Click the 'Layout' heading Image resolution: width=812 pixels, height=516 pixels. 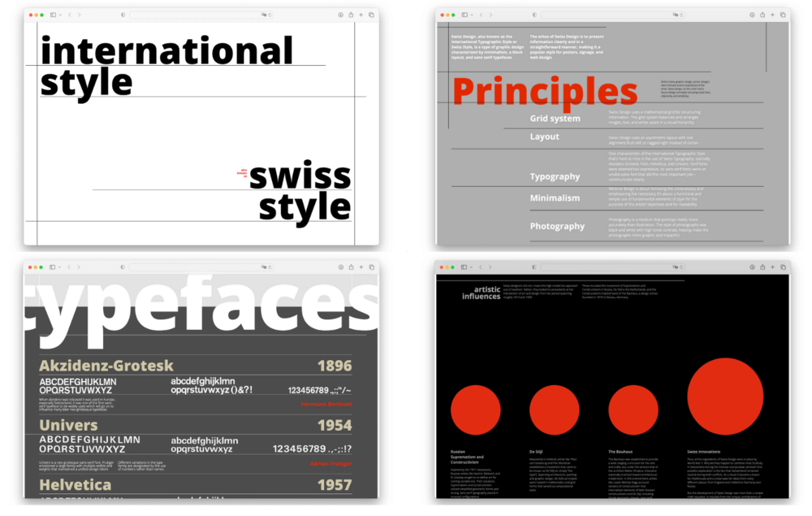click(x=544, y=137)
